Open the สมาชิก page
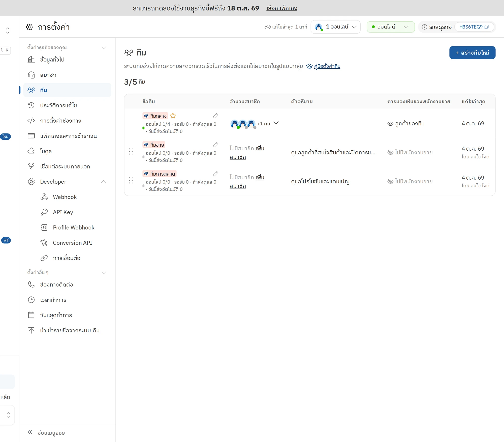504x442 pixels. pos(67,75)
